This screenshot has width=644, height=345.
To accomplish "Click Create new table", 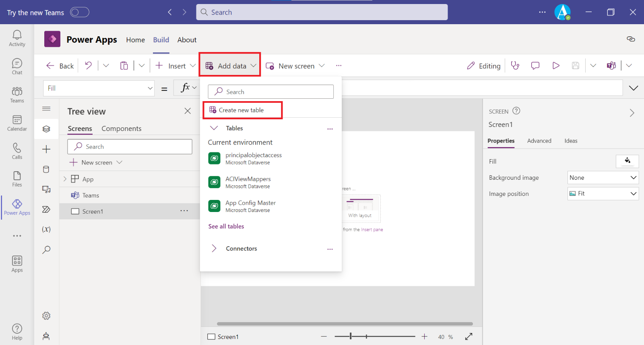I will [x=241, y=110].
